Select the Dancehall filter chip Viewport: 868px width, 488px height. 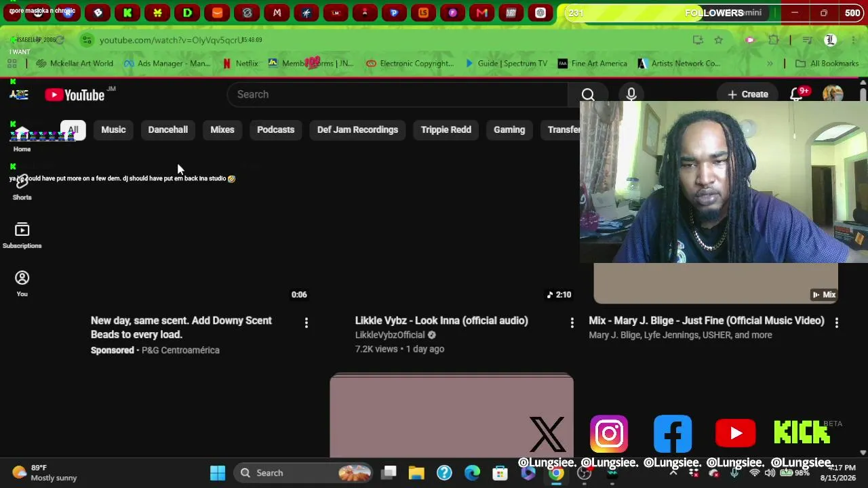tap(168, 129)
